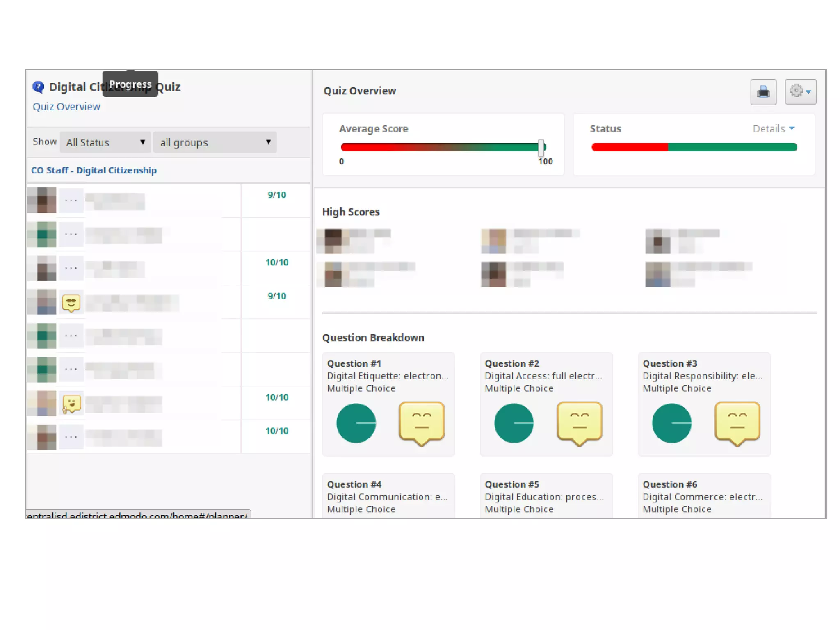840x630 pixels.
Task: Open the gear settings dropdown
Action: pos(800,92)
